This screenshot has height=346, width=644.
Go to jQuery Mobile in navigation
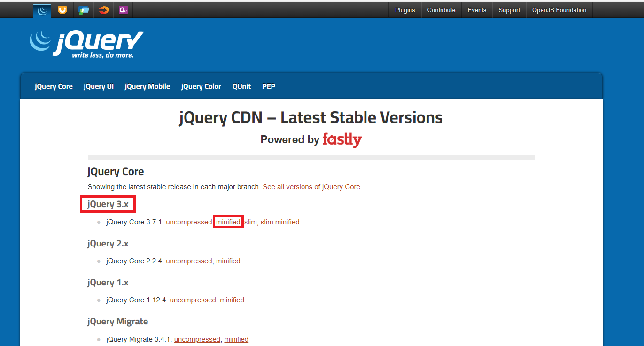point(147,86)
